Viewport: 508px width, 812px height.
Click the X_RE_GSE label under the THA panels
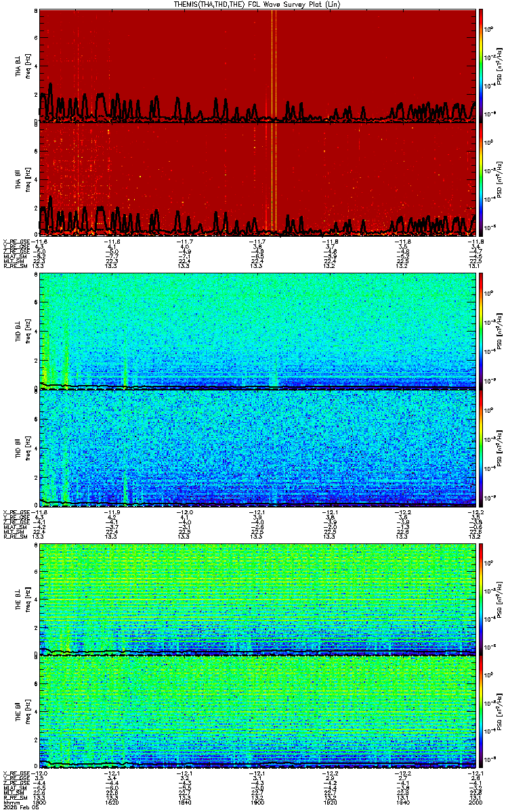(x=18, y=241)
